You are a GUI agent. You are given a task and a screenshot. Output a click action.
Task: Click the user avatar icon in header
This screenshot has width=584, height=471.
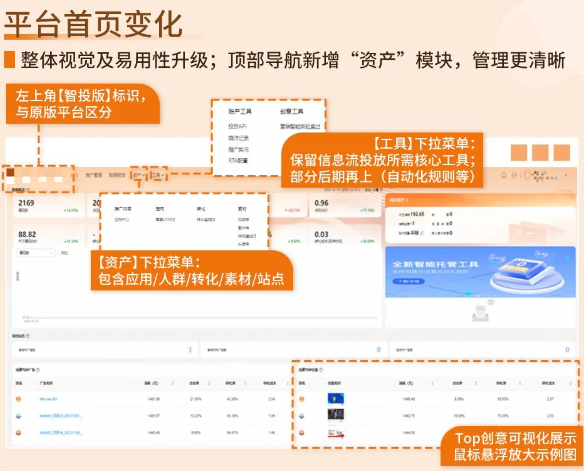[x=527, y=175]
